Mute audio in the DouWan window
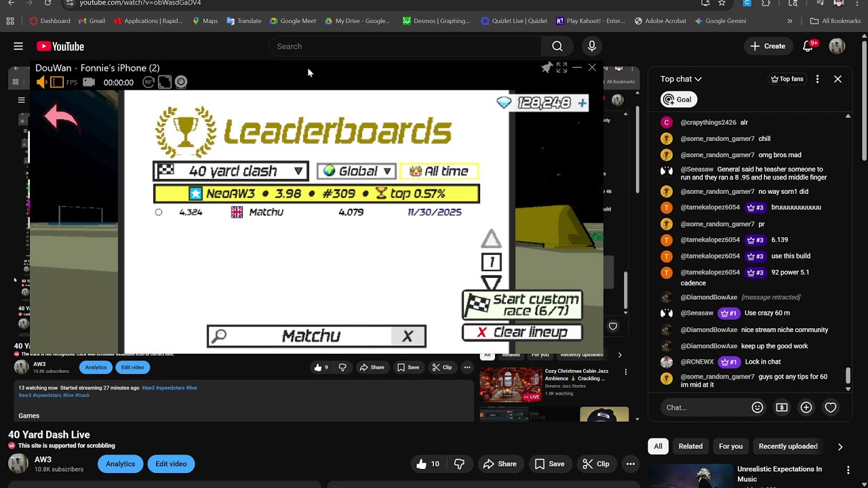The image size is (868, 488). pos(41,82)
